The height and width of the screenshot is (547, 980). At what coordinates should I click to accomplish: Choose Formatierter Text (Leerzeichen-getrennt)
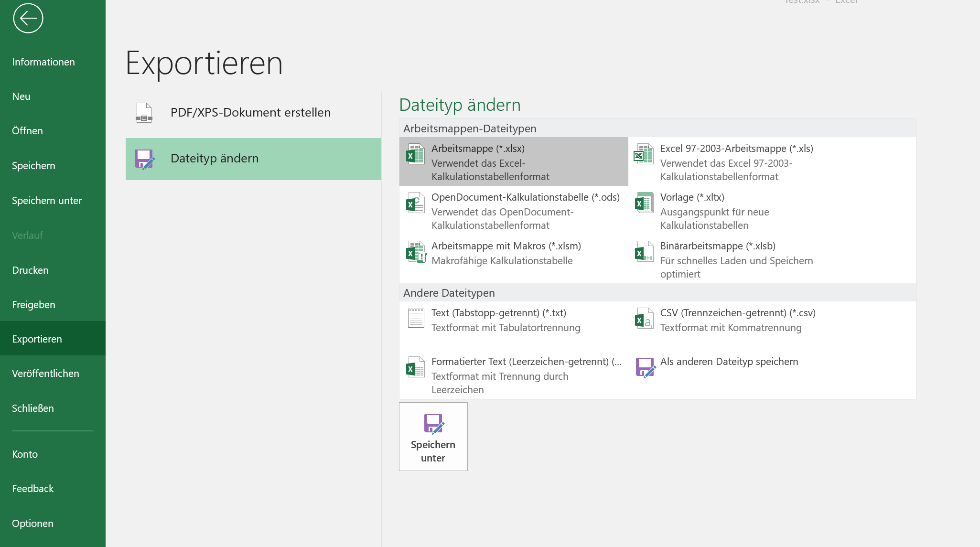click(x=514, y=375)
